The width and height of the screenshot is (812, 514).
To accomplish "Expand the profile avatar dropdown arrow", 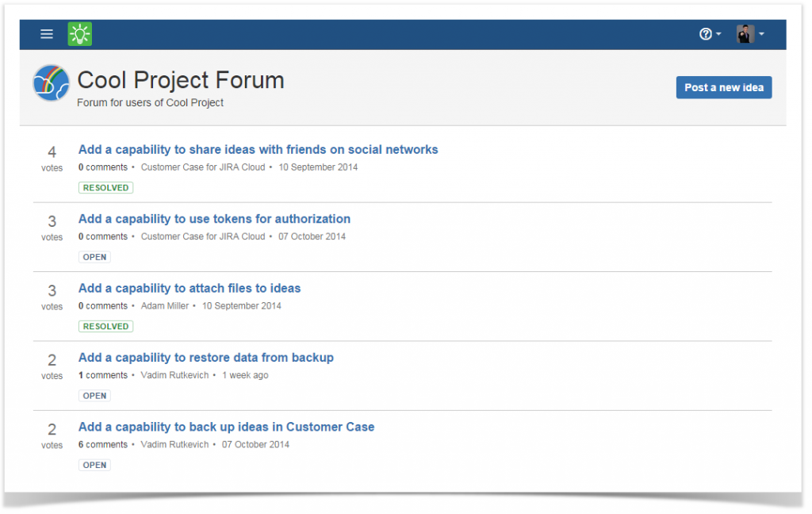I will [x=760, y=34].
